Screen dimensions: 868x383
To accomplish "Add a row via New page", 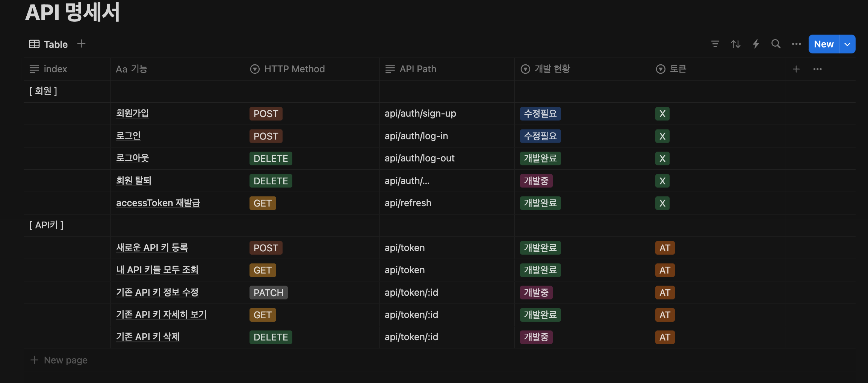I will pos(59,360).
